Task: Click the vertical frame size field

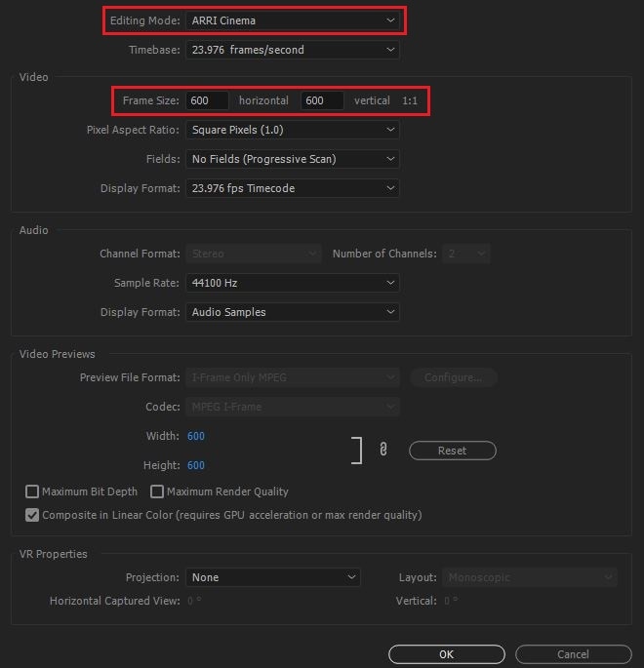Action: click(322, 100)
